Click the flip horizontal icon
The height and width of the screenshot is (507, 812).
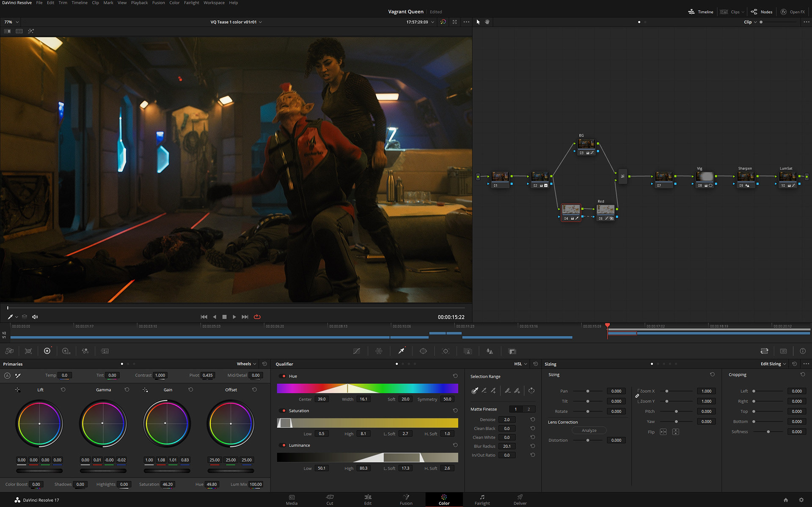pyautogui.click(x=663, y=432)
